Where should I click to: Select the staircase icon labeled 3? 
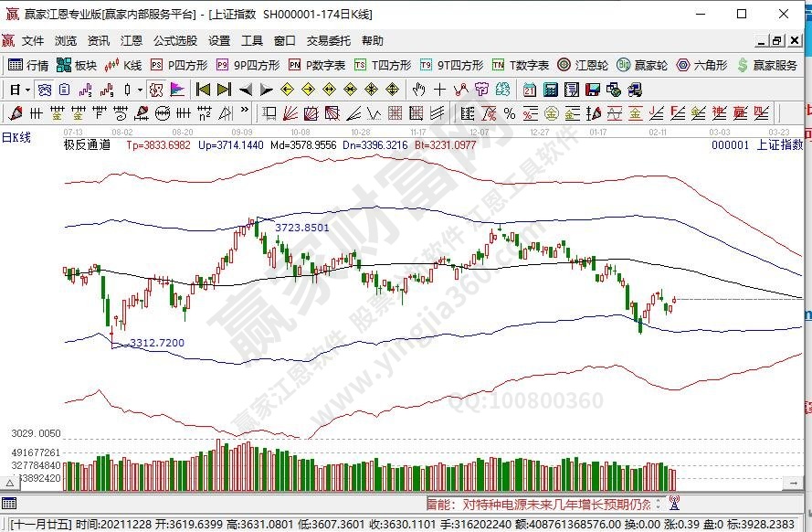click(x=86, y=90)
